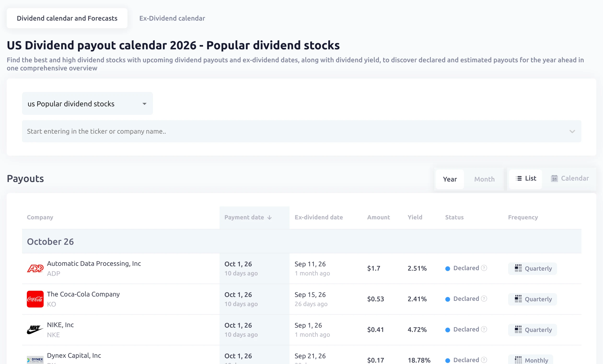Click the Coca-Cola company logo

point(35,299)
